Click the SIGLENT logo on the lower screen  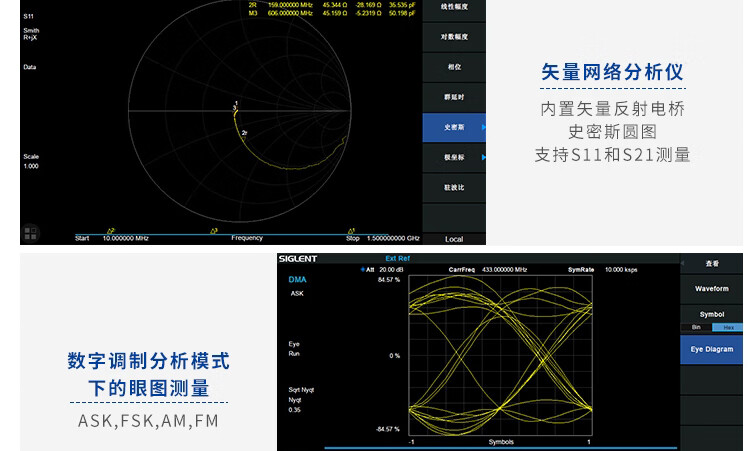[300, 259]
